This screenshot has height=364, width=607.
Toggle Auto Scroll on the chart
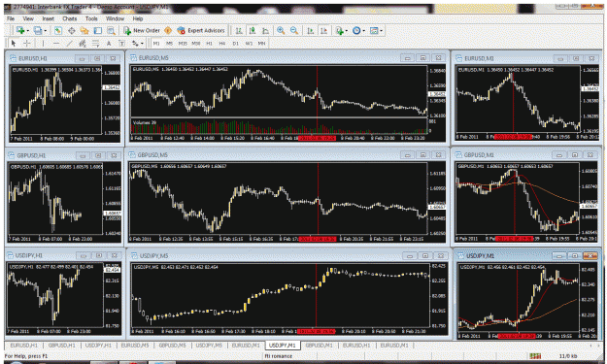(x=311, y=30)
